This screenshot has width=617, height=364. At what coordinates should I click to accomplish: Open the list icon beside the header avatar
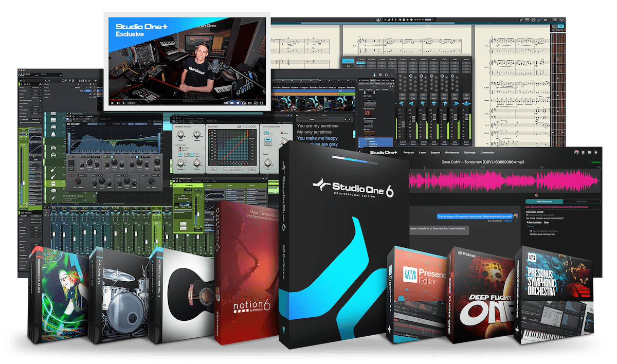pos(583,153)
